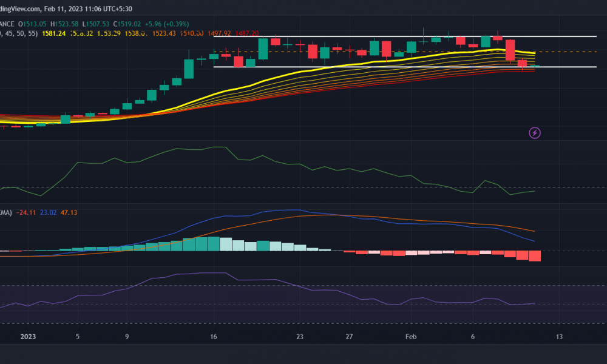The image size is (607, 364).
Task: Select the orange dashed horizontal price line
Action: [x=405, y=52]
